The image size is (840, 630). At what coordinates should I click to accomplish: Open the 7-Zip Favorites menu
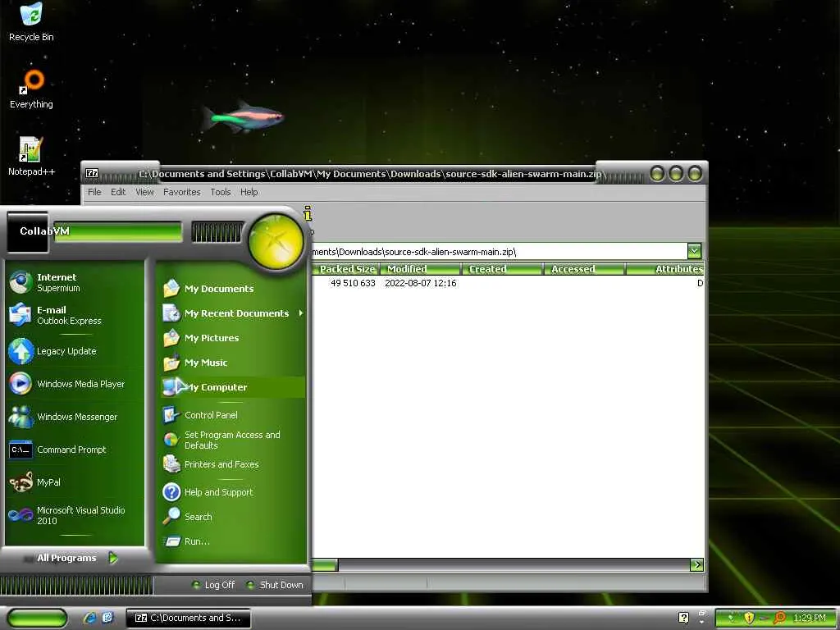[181, 192]
